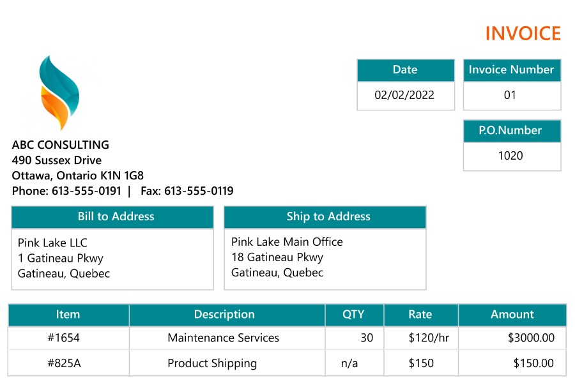Click the ABC Consulting flame logo
This screenshot has height=392, width=575.
pos(59,93)
